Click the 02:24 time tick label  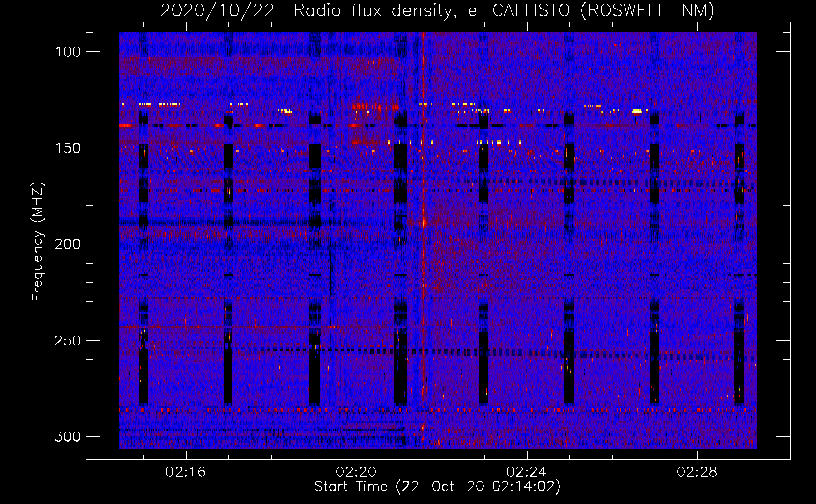click(527, 472)
